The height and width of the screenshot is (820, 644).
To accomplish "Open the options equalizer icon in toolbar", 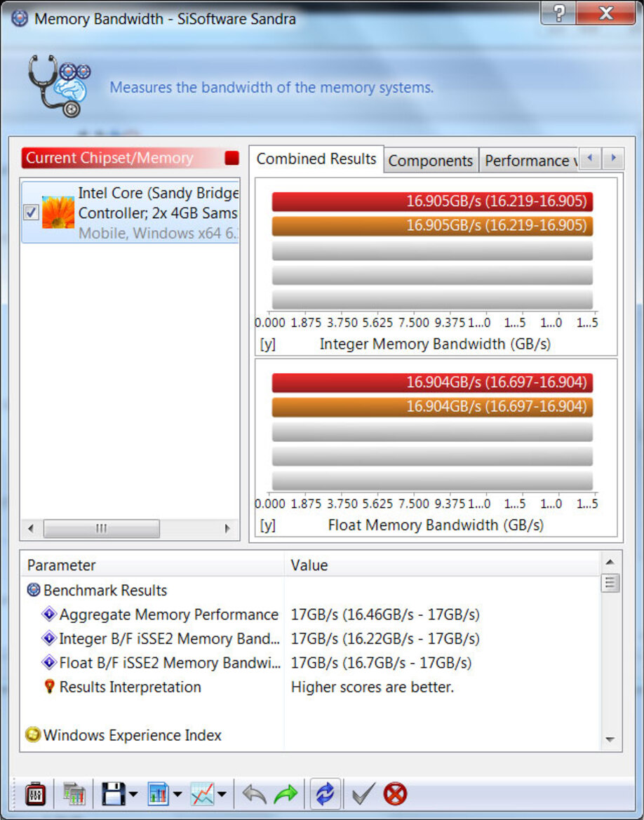I will (x=36, y=794).
